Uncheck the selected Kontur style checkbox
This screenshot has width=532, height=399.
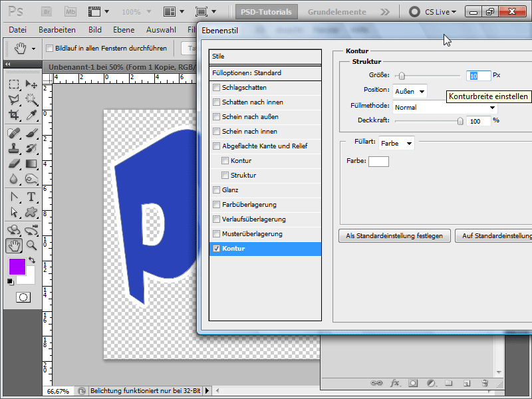pyautogui.click(x=216, y=248)
